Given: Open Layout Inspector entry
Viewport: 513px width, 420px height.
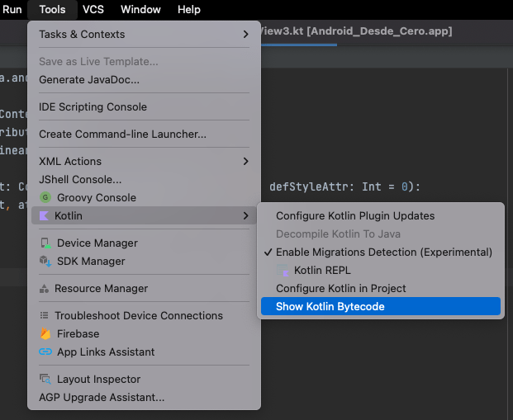Looking at the screenshot, I should 144,379.
